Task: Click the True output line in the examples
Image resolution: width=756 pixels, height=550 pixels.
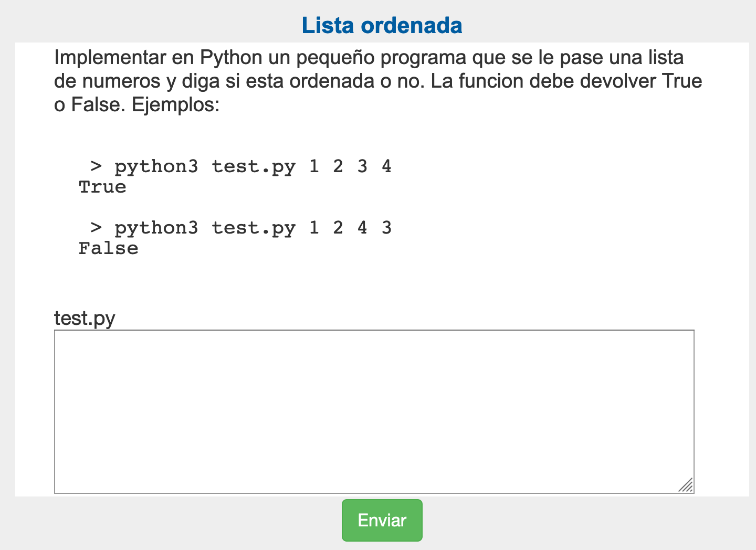Action: (x=102, y=187)
